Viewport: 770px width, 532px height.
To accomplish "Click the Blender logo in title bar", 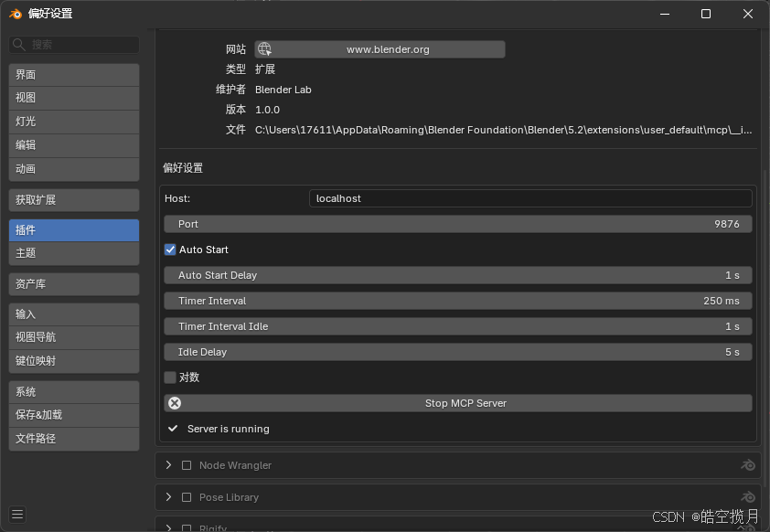I will (16, 14).
